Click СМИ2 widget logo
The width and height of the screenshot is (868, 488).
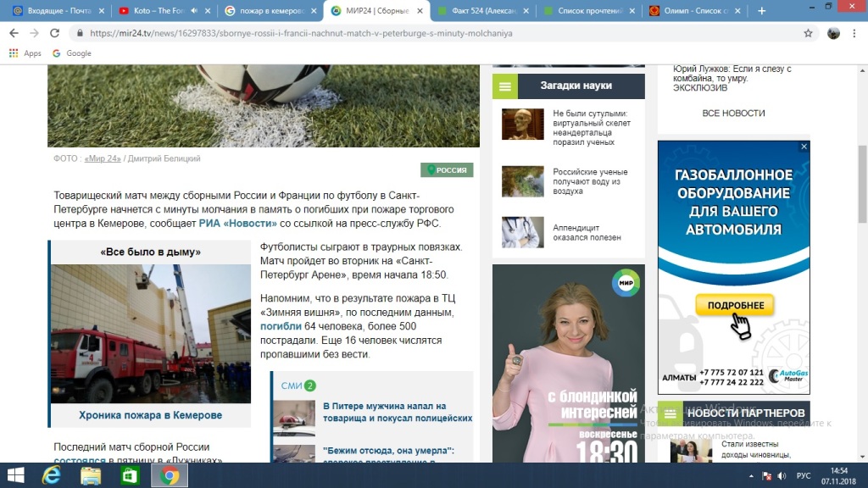click(x=298, y=385)
